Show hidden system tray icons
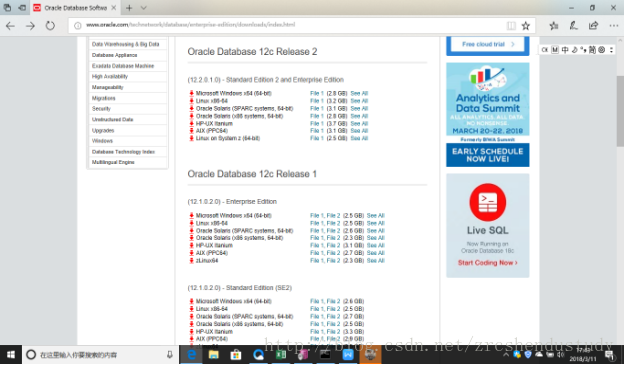This screenshot has width=625, height=365. (506, 355)
